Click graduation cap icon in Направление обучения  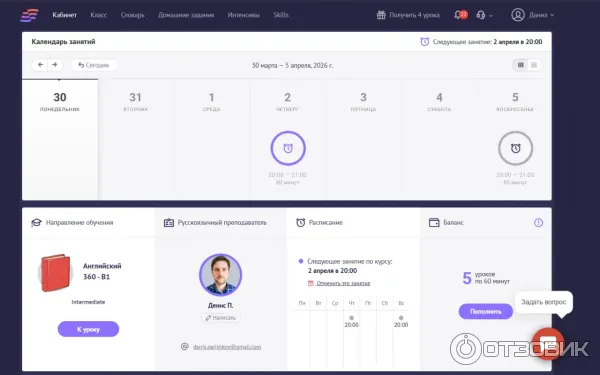tap(36, 222)
